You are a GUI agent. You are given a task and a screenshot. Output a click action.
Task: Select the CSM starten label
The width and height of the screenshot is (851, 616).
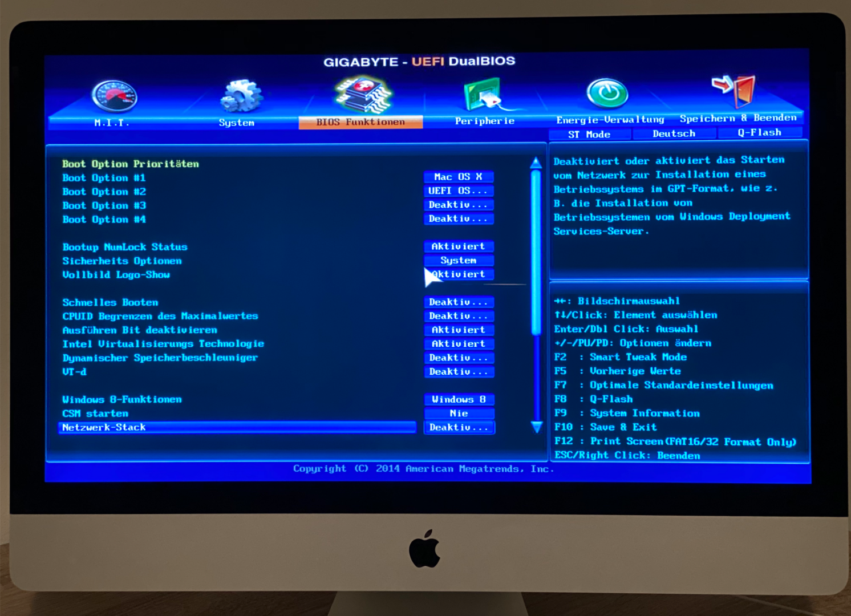95,414
